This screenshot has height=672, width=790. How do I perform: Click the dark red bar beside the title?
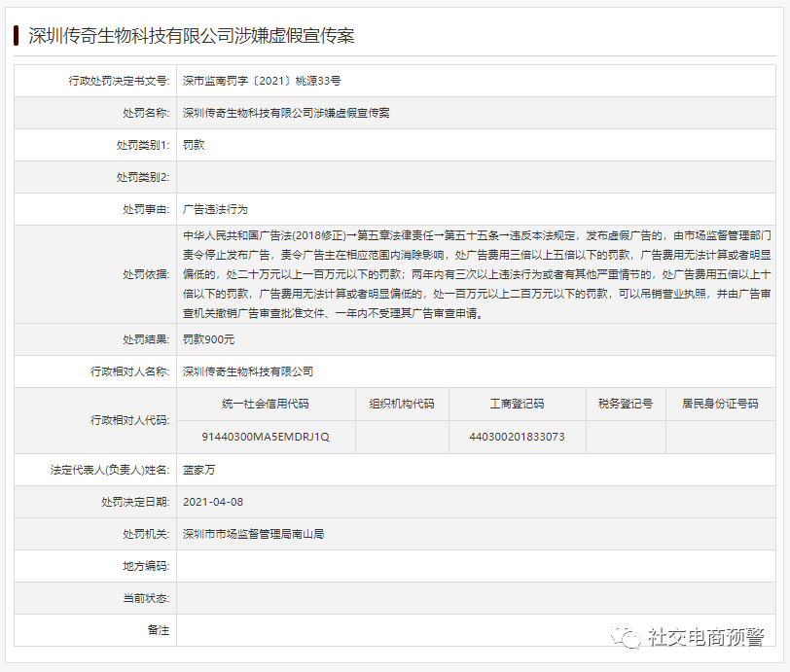(x=17, y=36)
